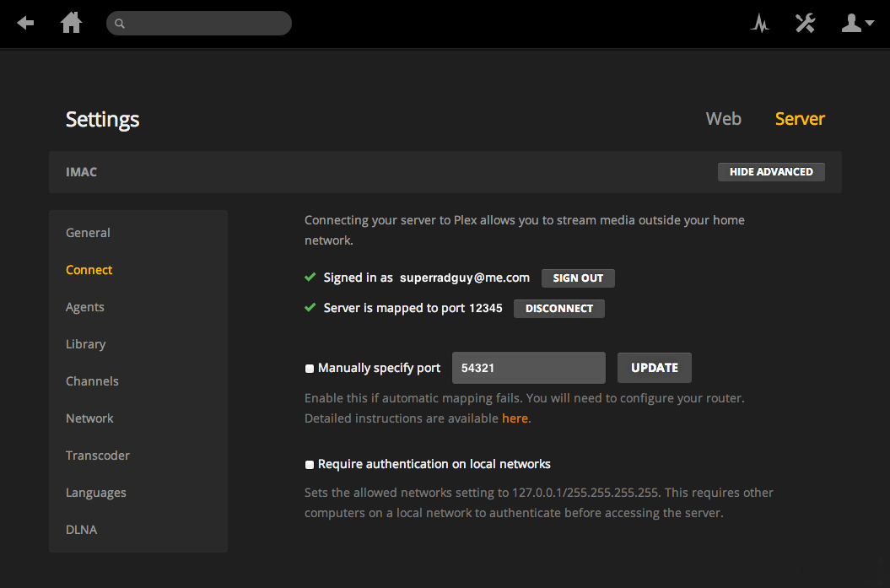The height and width of the screenshot is (588, 890).
Task: Click the port field showing 54321
Action: click(x=528, y=368)
